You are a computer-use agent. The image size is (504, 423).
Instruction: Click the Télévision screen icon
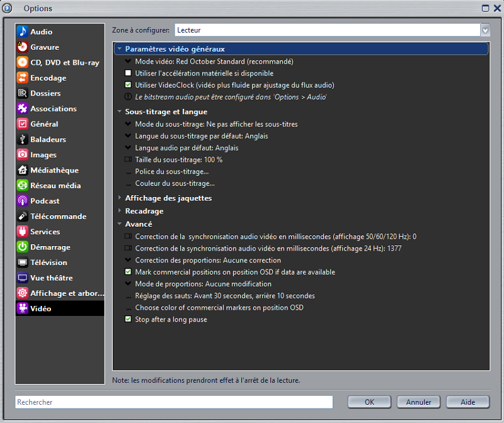click(23, 262)
